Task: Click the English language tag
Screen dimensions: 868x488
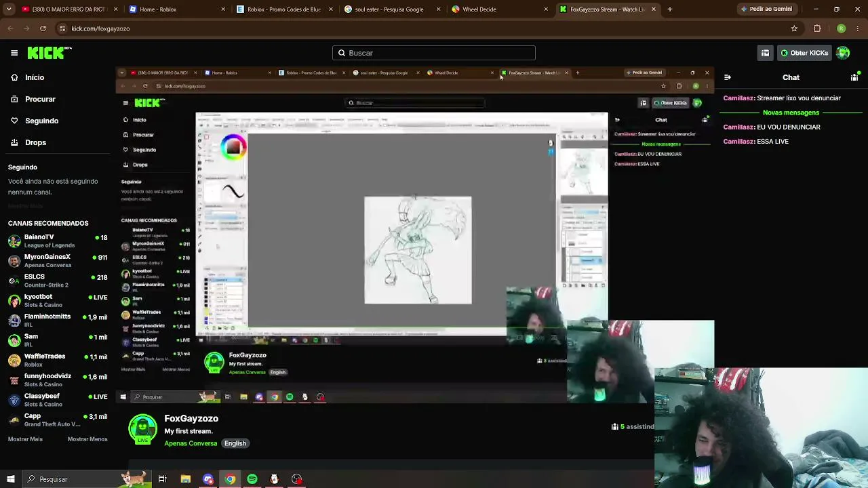Action: click(235, 443)
